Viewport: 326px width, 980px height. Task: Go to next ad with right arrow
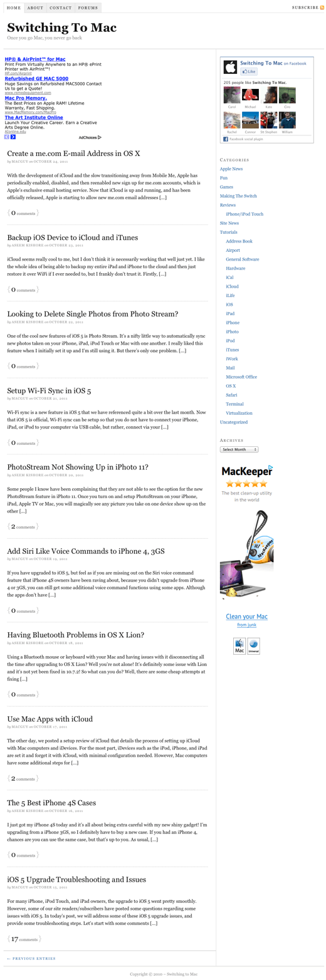click(13, 137)
